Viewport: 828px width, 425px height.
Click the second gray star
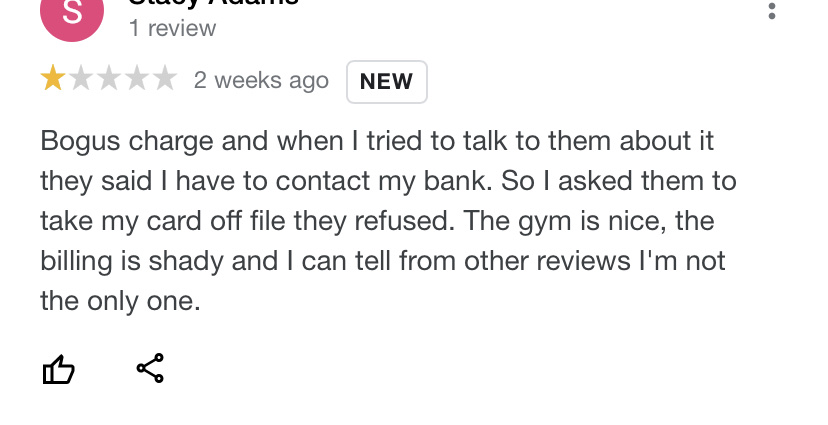[81, 80]
